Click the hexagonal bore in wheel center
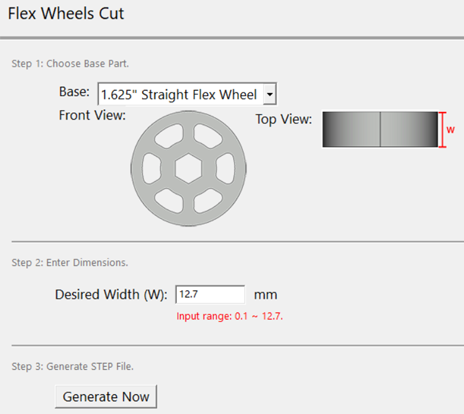The width and height of the screenshot is (464, 414). [x=188, y=169]
